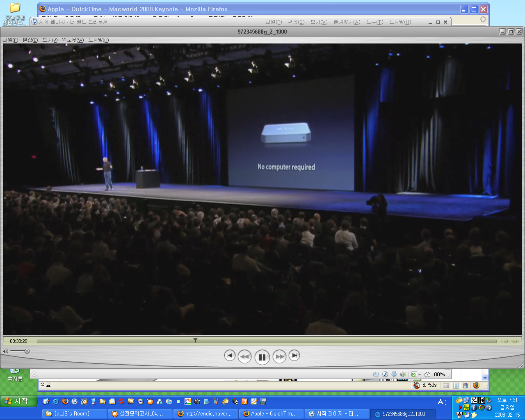
Task: Click the red play-arrow tray icon
Action: coord(460,408)
